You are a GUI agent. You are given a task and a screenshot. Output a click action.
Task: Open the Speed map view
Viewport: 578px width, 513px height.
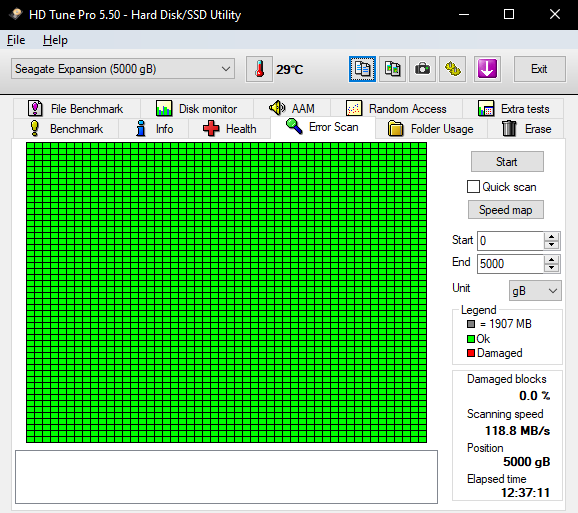(506, 210)
